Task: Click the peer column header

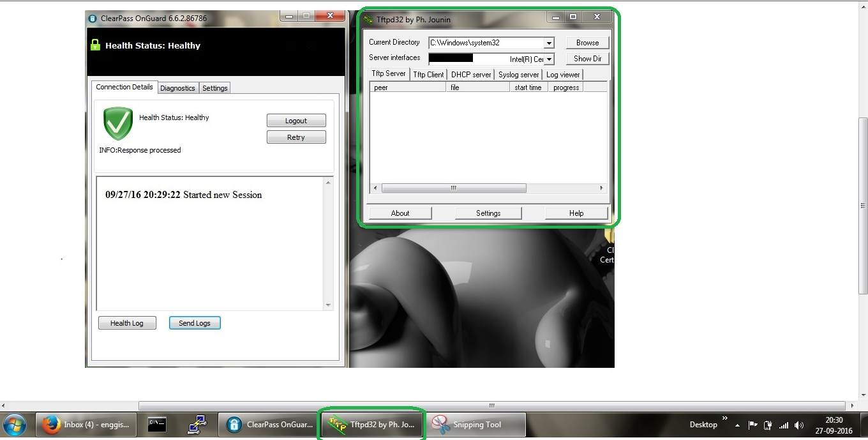Action: [408, 87]
